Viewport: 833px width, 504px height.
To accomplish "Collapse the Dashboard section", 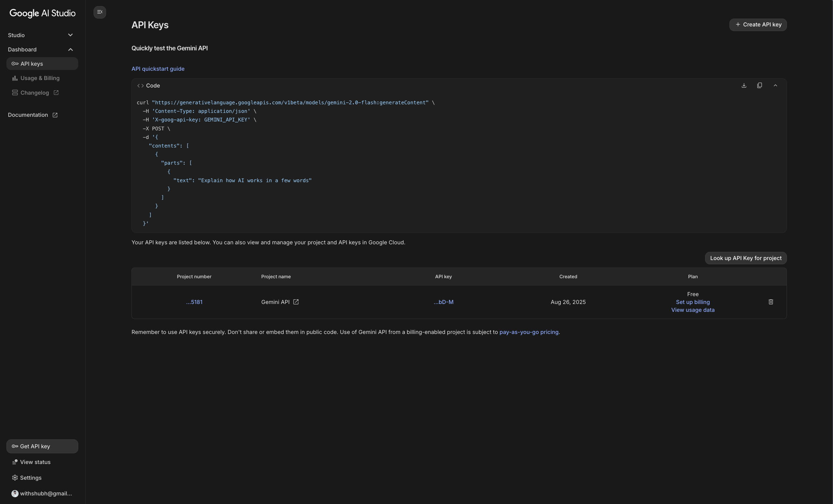I will pos(70,50).
